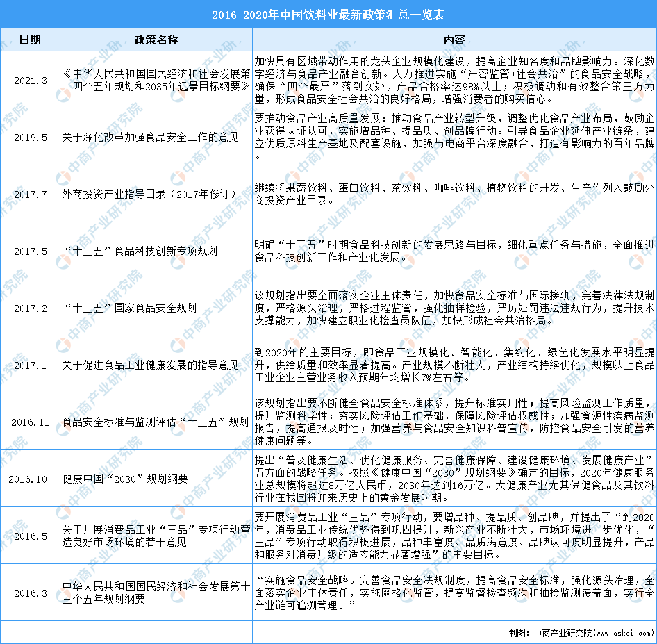The image size is (657, 644).
Task: Select the "日期" column header
Action: pos(30,40)
